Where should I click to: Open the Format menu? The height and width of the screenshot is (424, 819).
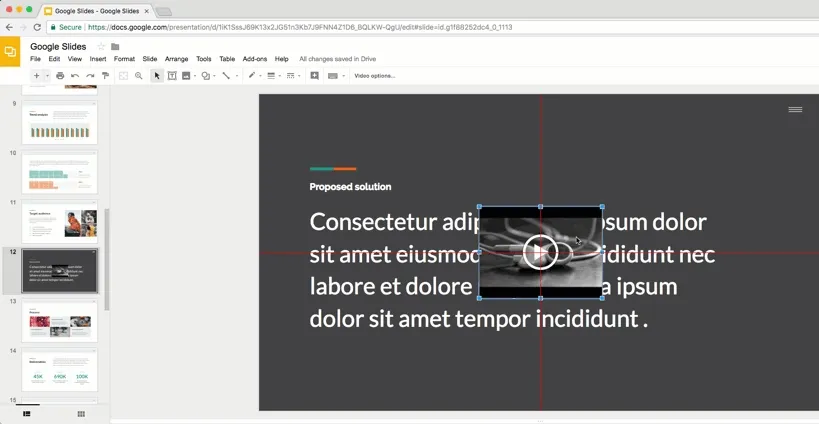coord(124,59)
